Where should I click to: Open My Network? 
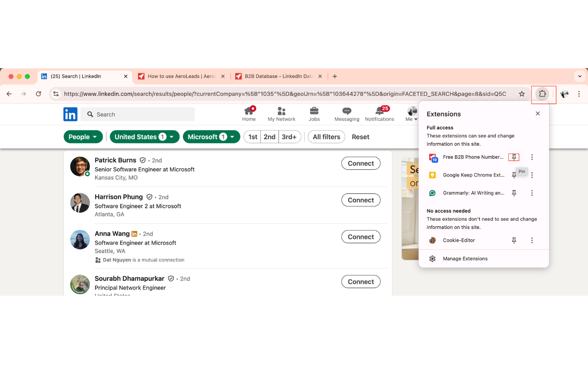pyautogui.click(x=281, y=114)
